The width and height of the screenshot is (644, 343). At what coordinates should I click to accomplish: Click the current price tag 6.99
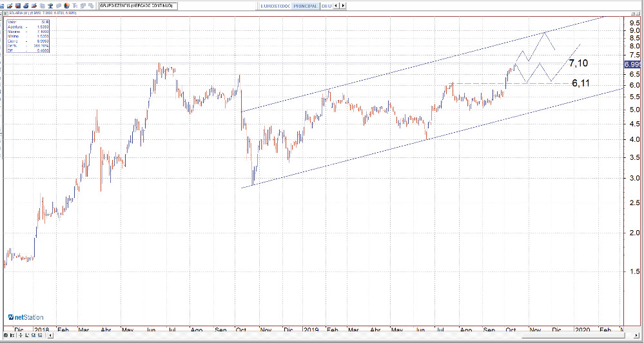coord(632,64)
